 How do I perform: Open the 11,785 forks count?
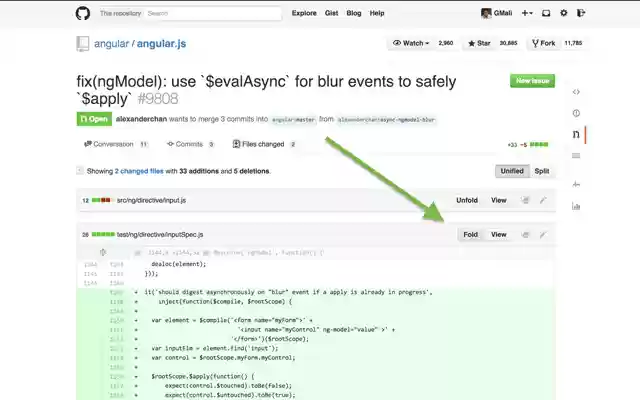(573, 43)
